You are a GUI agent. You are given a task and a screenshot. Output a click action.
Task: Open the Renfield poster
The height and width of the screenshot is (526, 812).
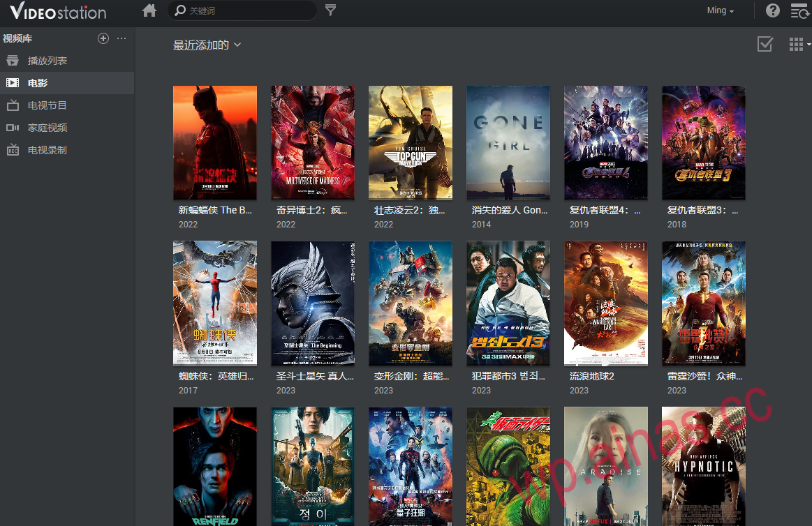coord(215,467)
